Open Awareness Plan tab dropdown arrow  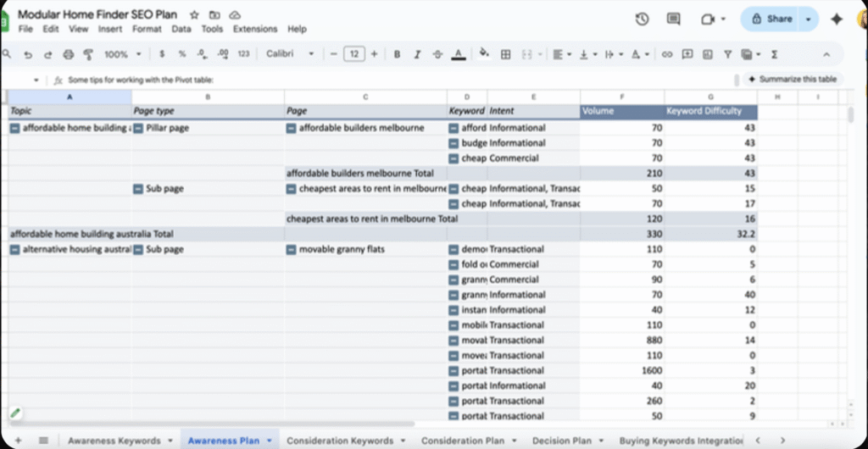[x=270, y=441]
